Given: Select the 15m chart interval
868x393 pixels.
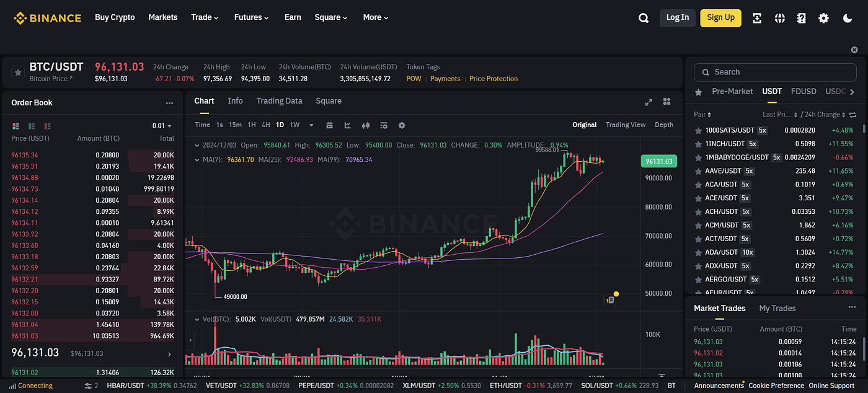Looking at the screenshot, I should (235, 125).
